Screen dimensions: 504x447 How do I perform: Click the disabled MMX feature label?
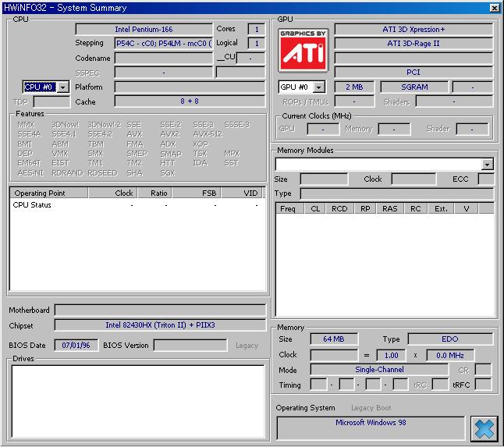pos(26,125)
